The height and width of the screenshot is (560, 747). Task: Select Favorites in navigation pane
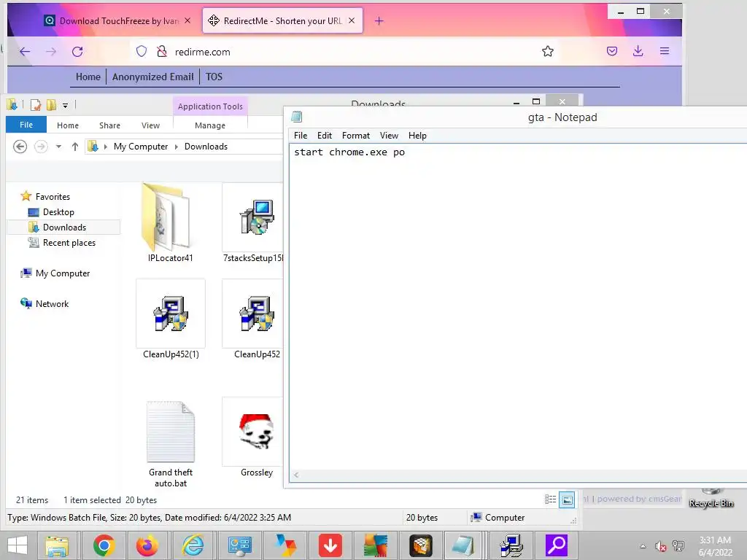[x=53, y=197]
